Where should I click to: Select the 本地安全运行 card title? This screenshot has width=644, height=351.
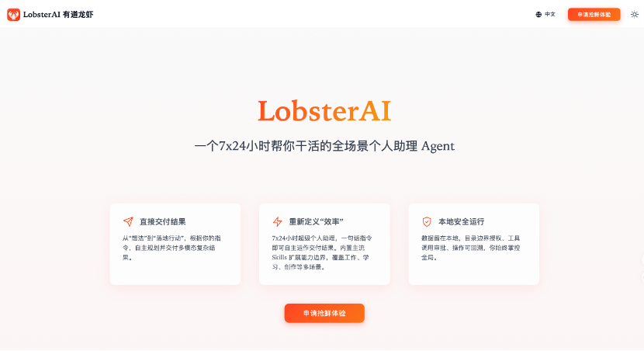click(x=461, y=221)
